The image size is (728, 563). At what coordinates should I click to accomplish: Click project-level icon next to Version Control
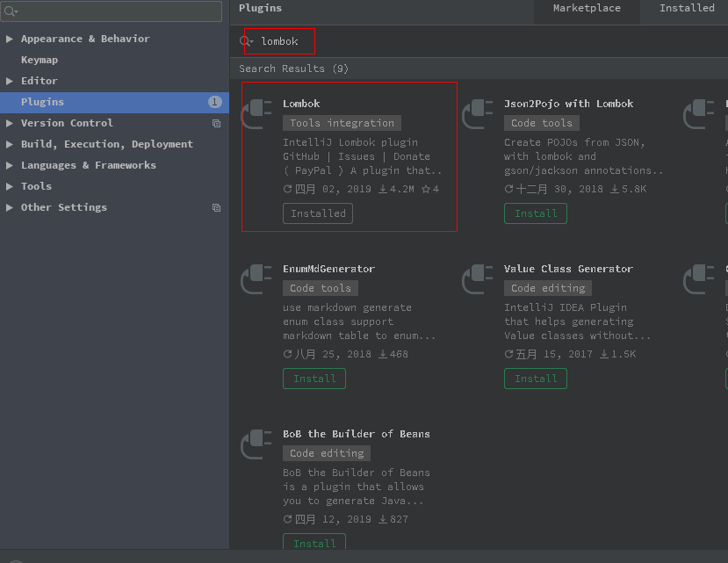tap(216, 123)
